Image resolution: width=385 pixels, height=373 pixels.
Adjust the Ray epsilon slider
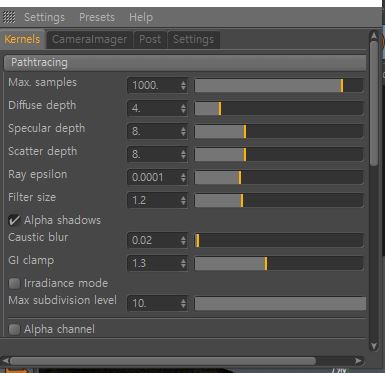click(279, 177)
